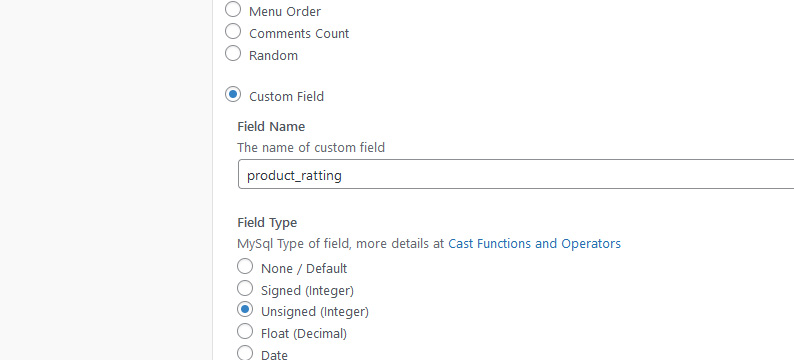Viewport: 794px width, 360px height.
Task: Click the checked Unsigned (Integer) radio circle
Action: click(x=245, y=309)
